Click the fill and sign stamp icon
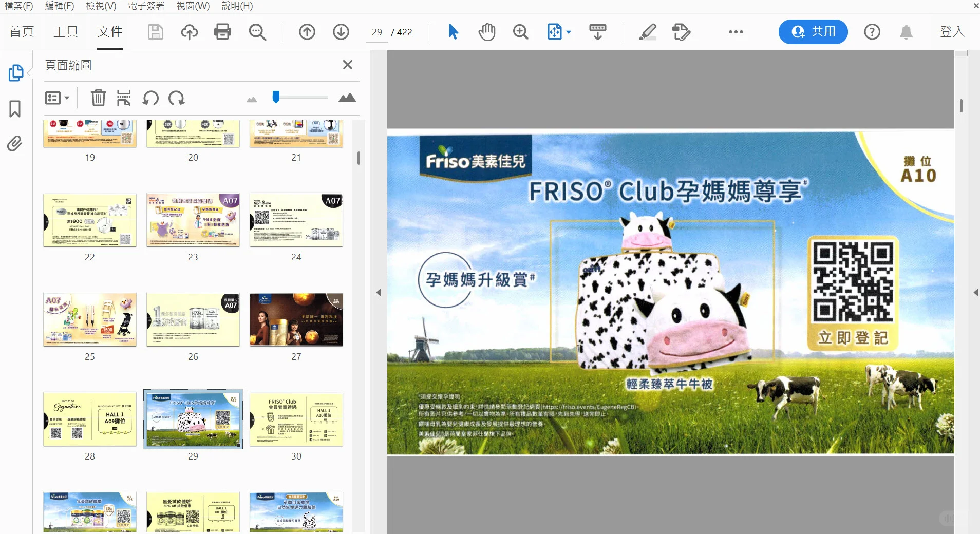Image resolution: width=980 pixels, height=534 pixels. (681, 32)
